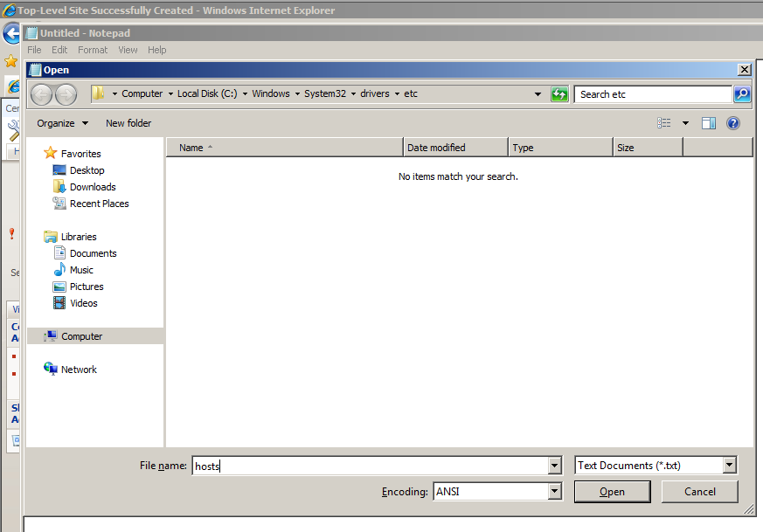This screenshot has height=532, width=763.
Task: Expand dropdown arrow after drivers breadcrumb
Action: tap(397, 93)
